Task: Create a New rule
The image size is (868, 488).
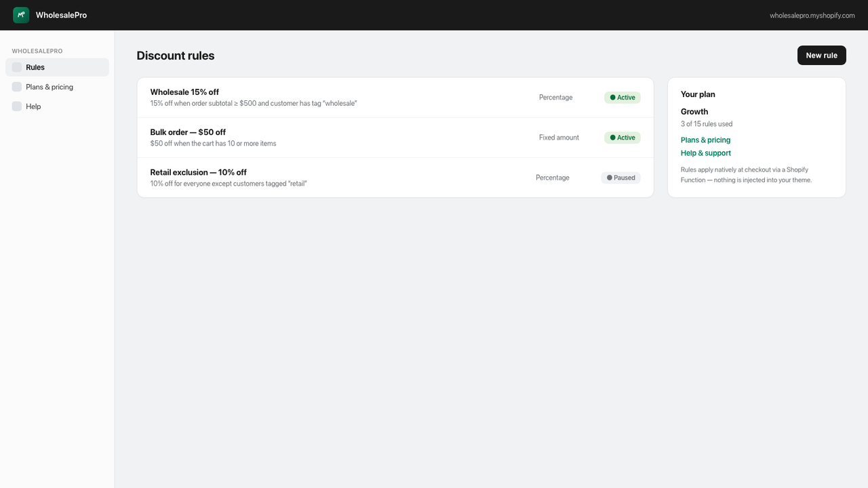Action: pyautogui.click(x=821, y=56)
